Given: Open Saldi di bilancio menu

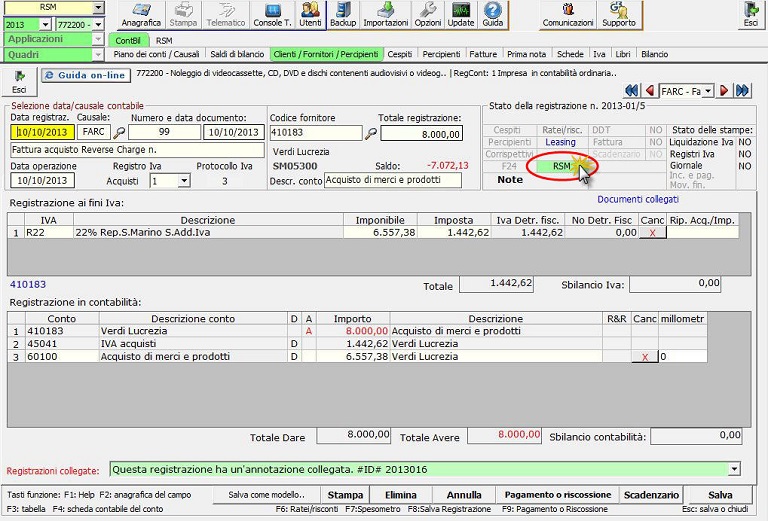Looking at the screenshot, I should coord(237,54).
